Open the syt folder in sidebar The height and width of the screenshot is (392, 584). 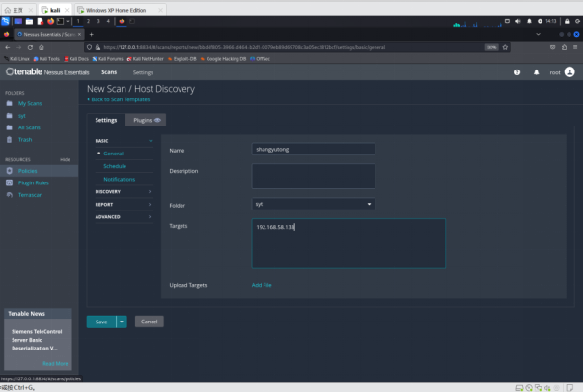22,116
